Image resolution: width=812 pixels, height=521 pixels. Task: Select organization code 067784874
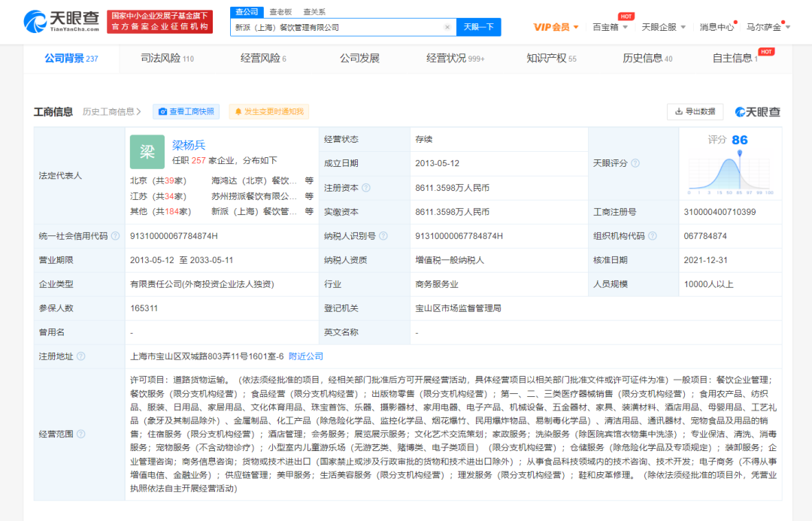705,235
